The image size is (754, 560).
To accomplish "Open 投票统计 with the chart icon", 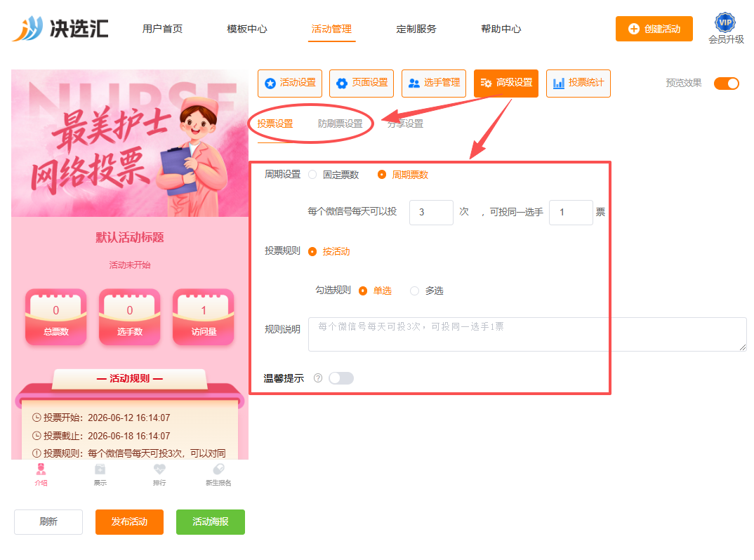I will 578,84.
